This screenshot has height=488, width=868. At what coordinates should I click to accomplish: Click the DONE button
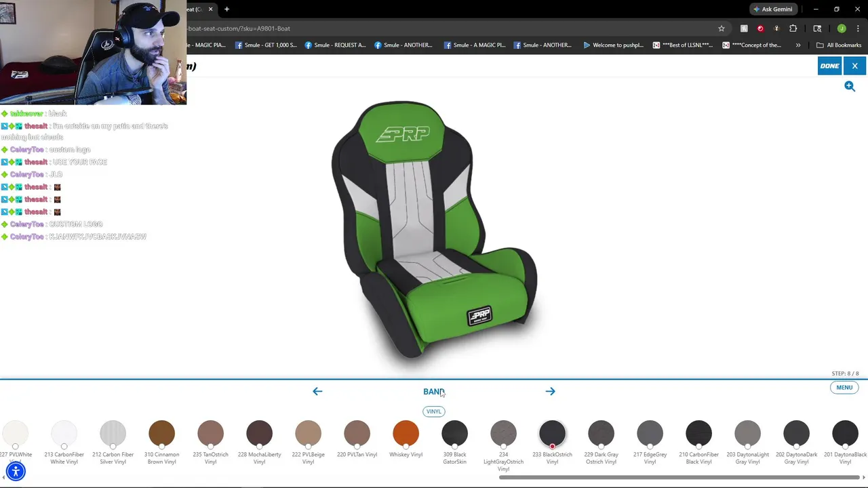(x=829, y=66)
